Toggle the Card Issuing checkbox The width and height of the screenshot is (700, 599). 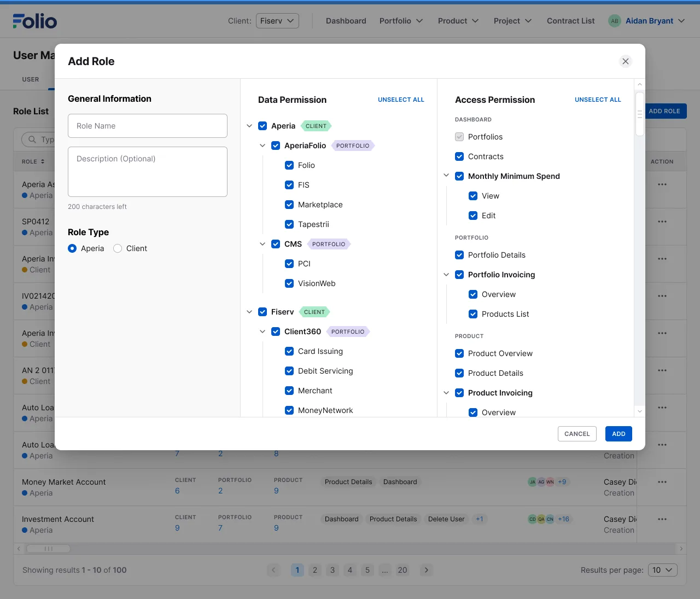pos(289,351)
